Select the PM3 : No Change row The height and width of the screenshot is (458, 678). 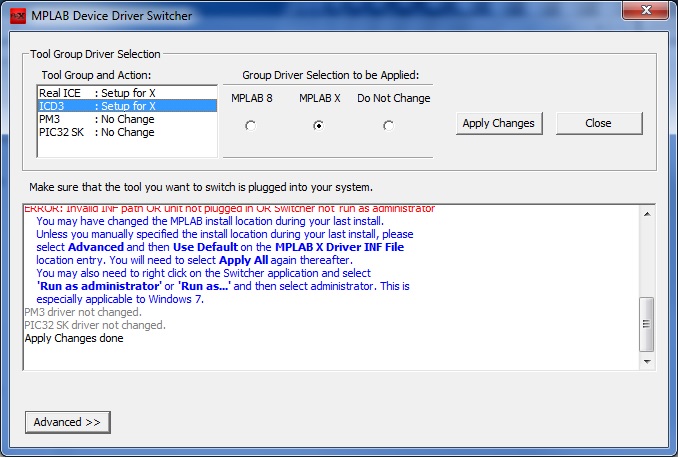tap(127, 119)
